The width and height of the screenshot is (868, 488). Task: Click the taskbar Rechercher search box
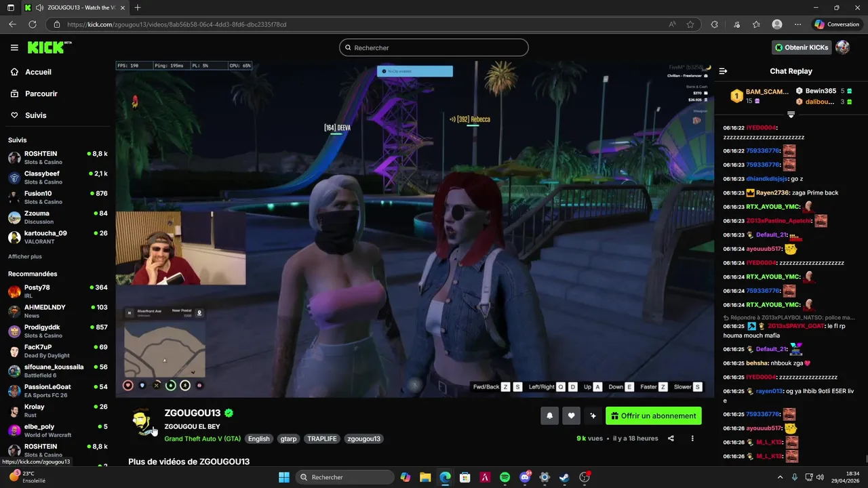click(344, 477)
